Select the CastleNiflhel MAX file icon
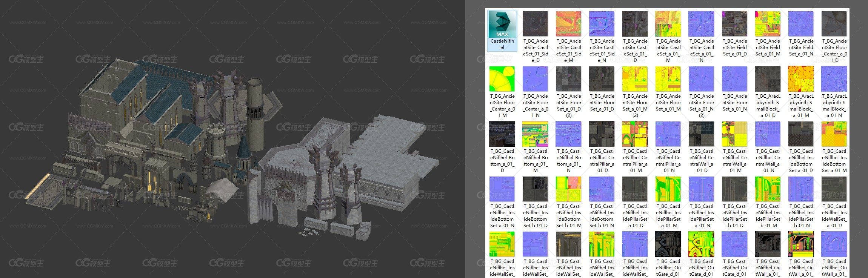The width and height of the screenshot is (868, 278). coord(502,24)
